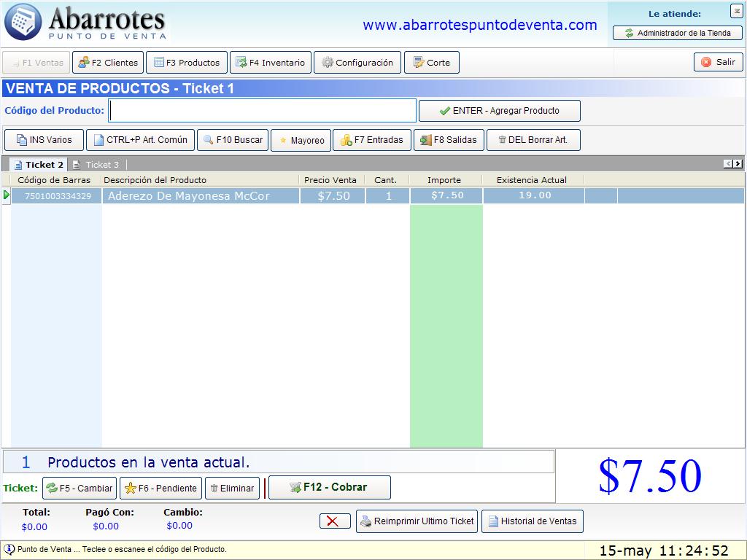Image resolution: width=747 pixels, height=560 pixels.
Task: Click the Salir exit button
Action: coord(718,62)
